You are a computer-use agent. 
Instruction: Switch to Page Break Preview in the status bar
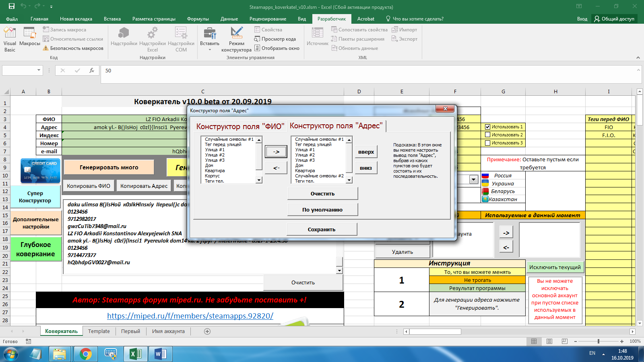click(x=565, y=341)
